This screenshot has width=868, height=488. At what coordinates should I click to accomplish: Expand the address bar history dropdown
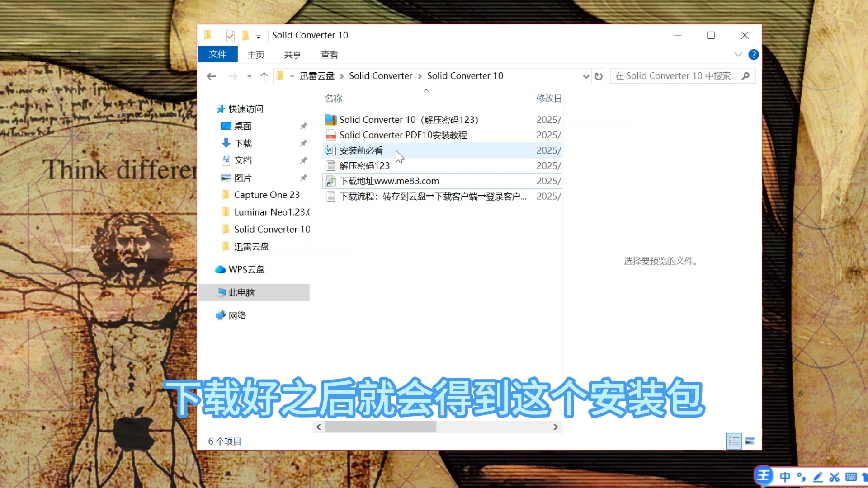pyautogui.click(x=586, y=76)
